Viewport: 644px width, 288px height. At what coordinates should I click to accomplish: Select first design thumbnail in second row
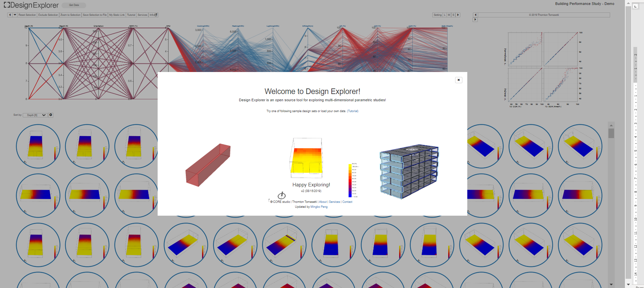[38, 196]
